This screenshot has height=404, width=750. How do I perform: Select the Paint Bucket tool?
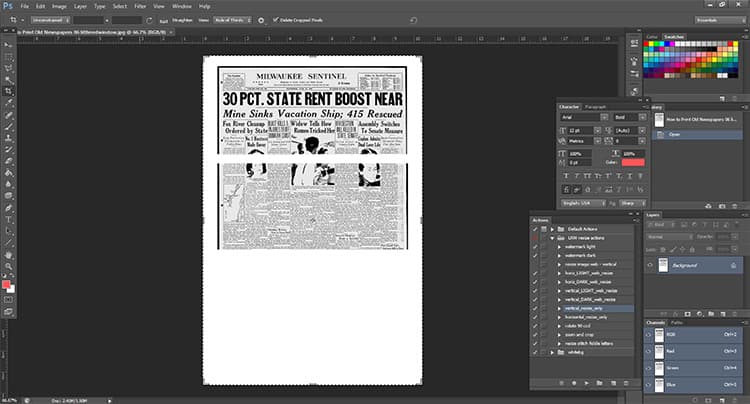tap(8, 173)
